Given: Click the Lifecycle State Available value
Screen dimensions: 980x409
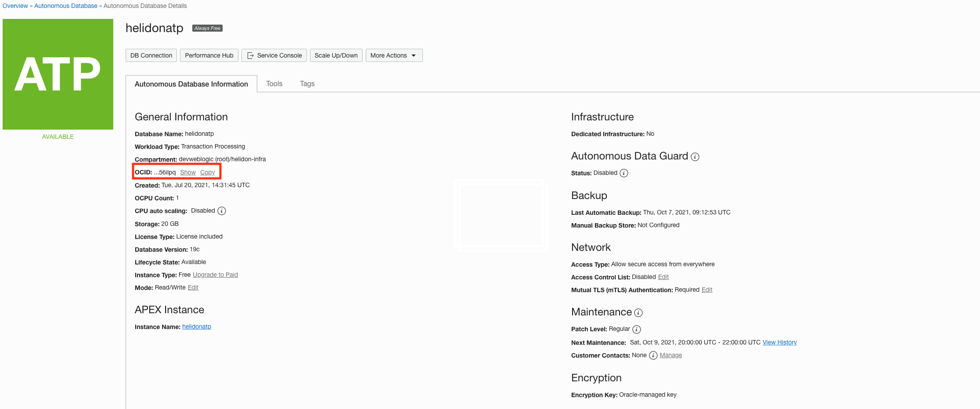Looking at the screenshot, I should 194,262.
